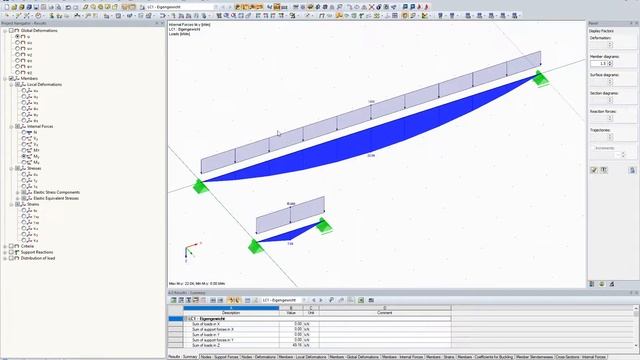Collapse the Stresses node

11,168
